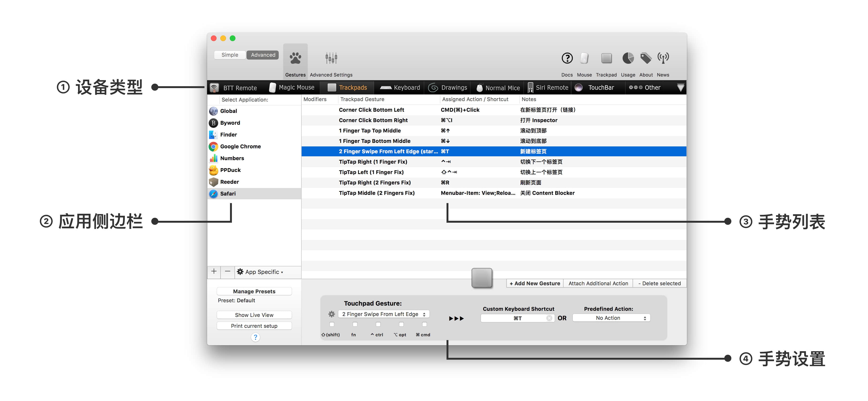This screenshot has width=868, height=401.
Task: Switch to Simple mode toggle
Action: (x=230, y=55)
